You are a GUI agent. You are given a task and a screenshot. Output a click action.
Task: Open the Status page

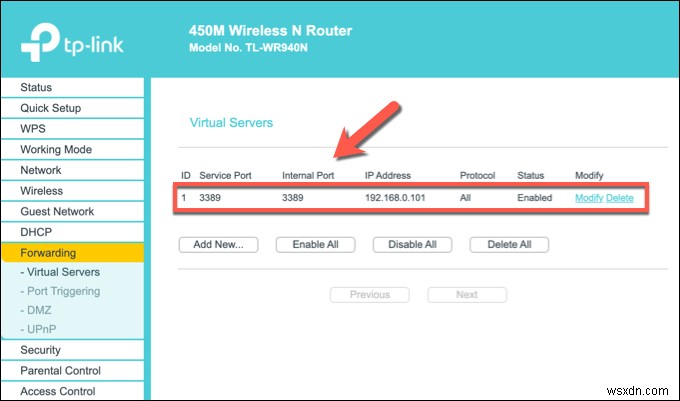pyautogui.click(x=72, y=88)
